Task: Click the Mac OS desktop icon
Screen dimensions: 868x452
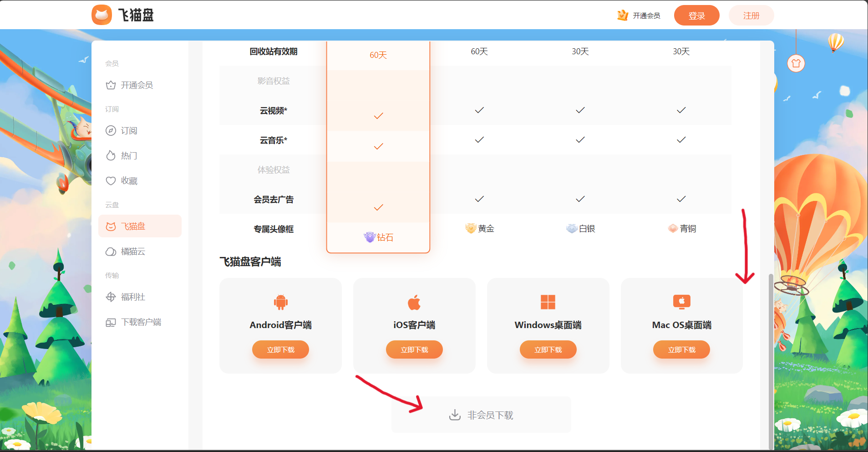Action: tap(681, 302)
